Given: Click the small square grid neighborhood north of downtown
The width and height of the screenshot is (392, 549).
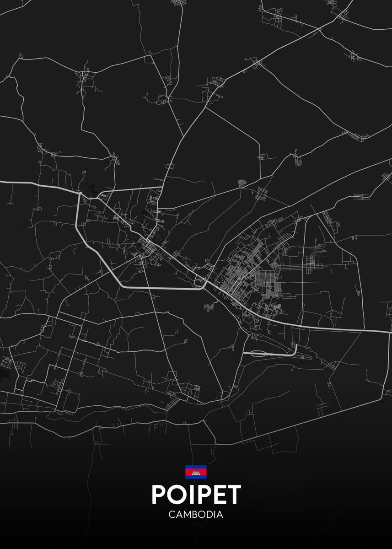Looking at the screenshot, I should tap(261, 194).
